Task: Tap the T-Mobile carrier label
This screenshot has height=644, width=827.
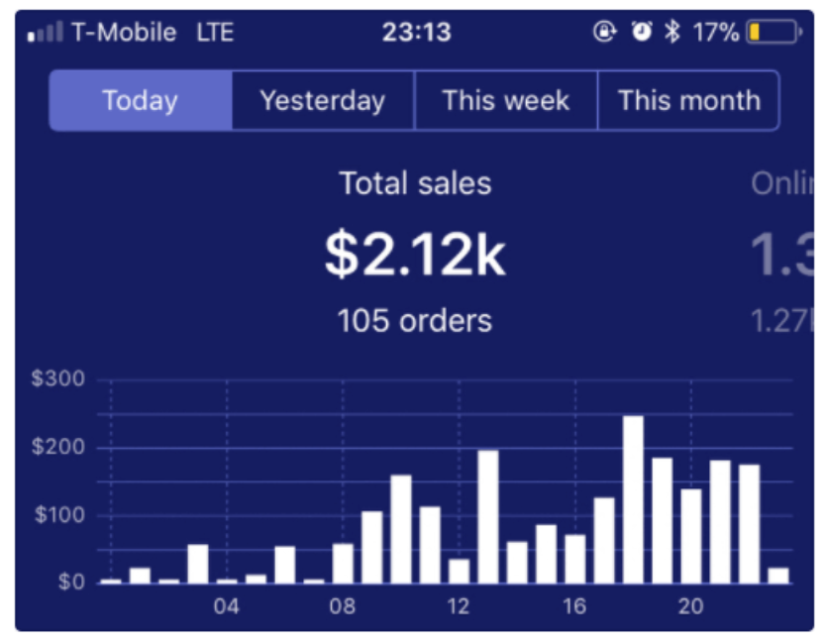Action: click(x=124, y=33)
